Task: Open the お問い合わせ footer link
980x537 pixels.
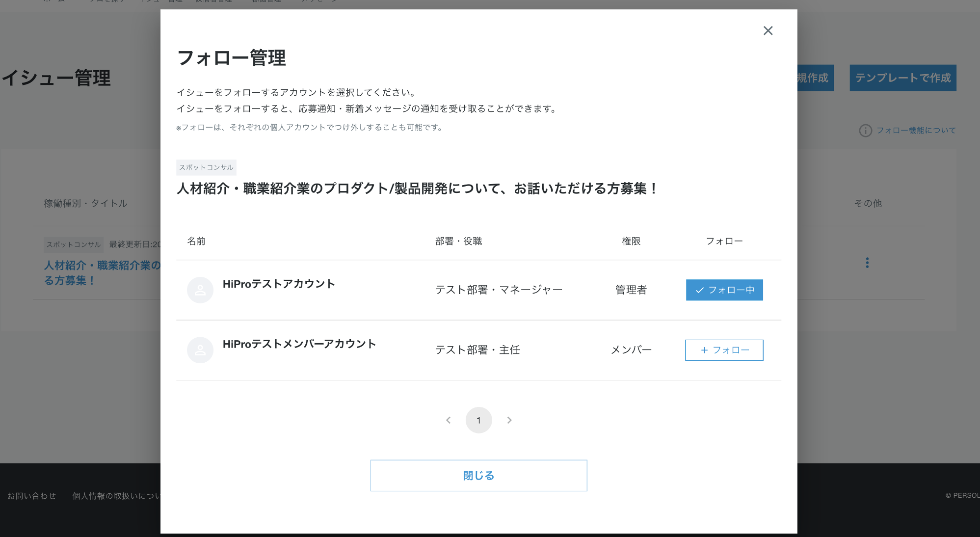Action: 31,496
